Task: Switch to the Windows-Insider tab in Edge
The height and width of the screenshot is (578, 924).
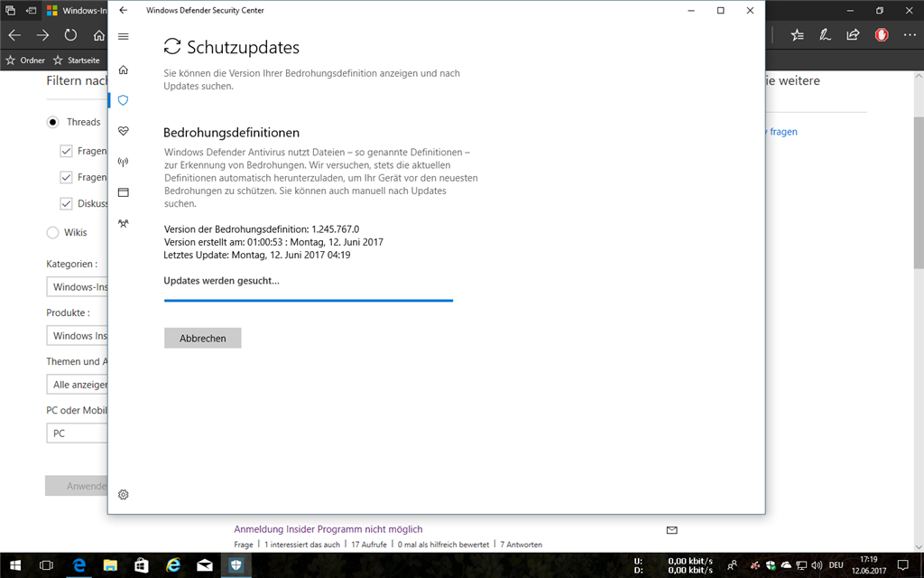Action: (x=77, y=10)
